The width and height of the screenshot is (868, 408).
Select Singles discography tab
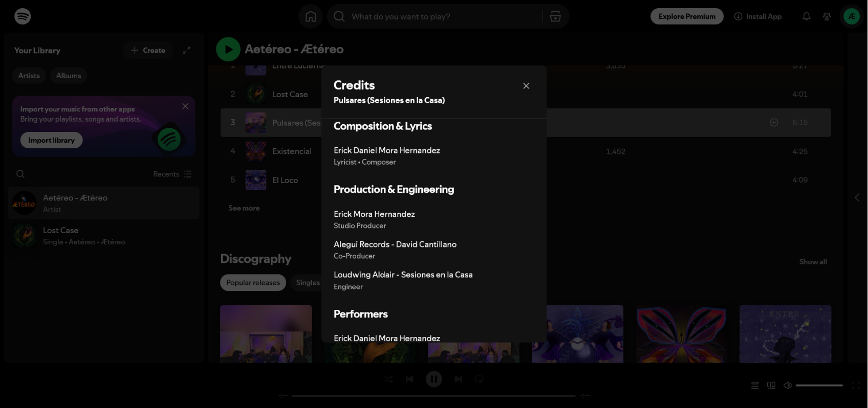(x=308, y=283)
